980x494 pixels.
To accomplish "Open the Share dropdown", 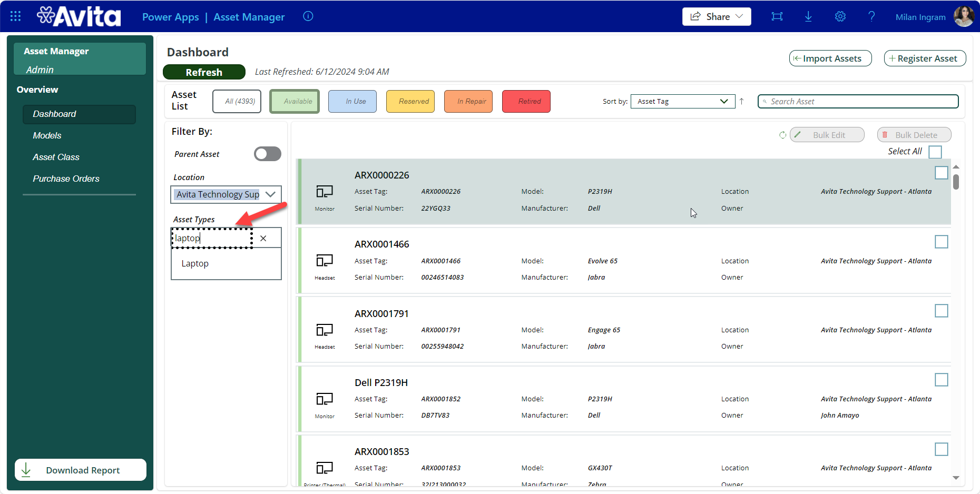I will [x=717, y=16].
